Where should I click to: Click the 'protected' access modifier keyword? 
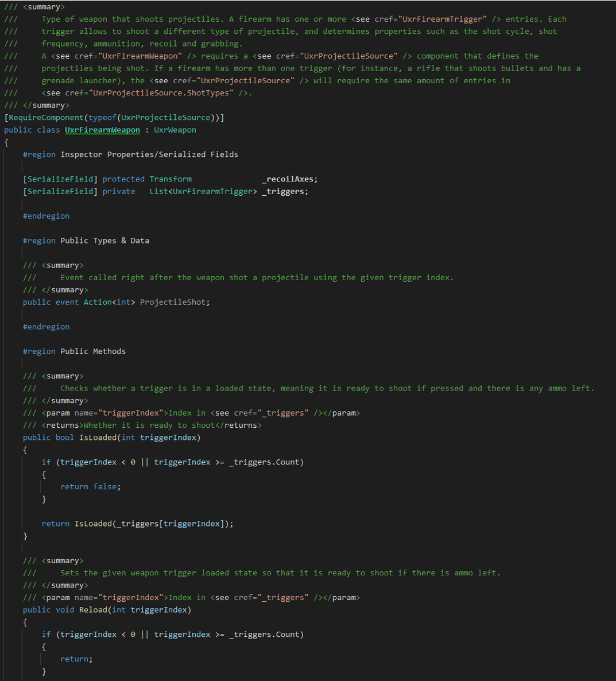[x=123, y=179]
